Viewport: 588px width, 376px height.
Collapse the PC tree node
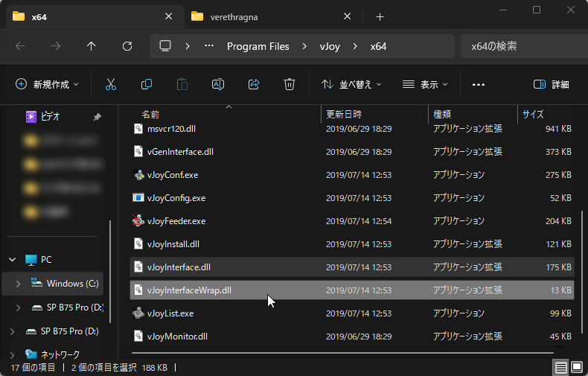coord(13,259)
